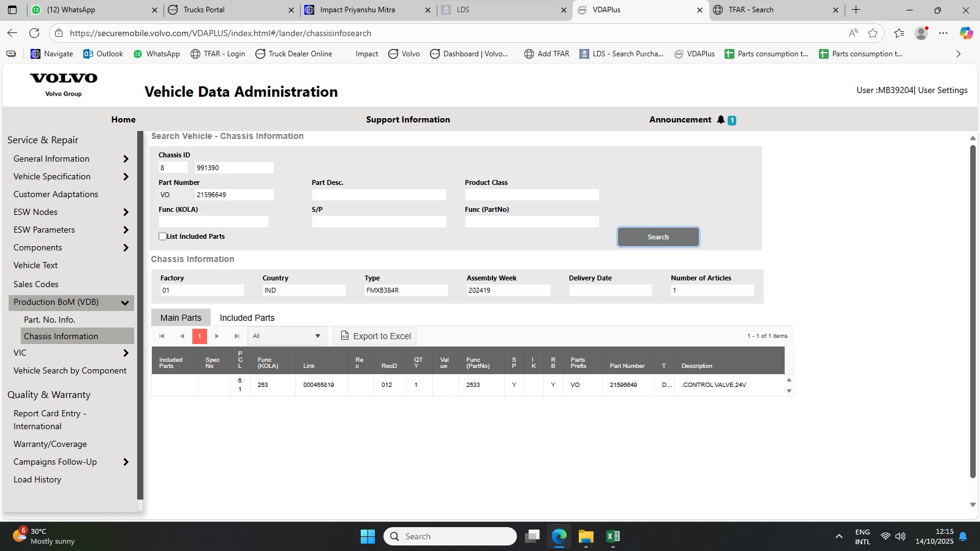980x551 pixels.
Task: Open the Support Information menu
Action: pos(408,120)
